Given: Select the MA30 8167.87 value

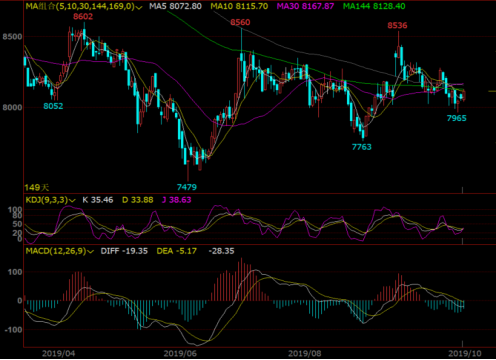Looking at the screenshot, I should 305,6.
